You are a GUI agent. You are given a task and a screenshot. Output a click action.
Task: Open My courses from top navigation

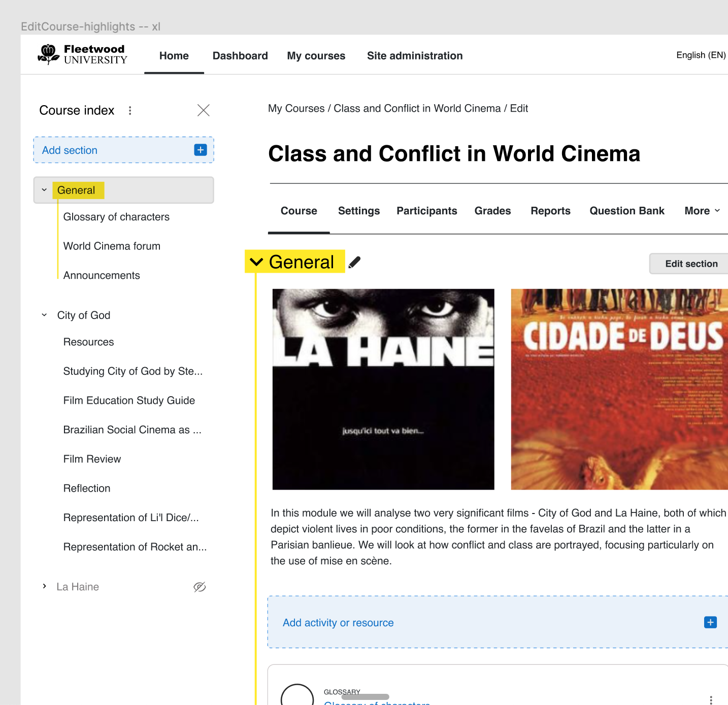coord(316,56)
